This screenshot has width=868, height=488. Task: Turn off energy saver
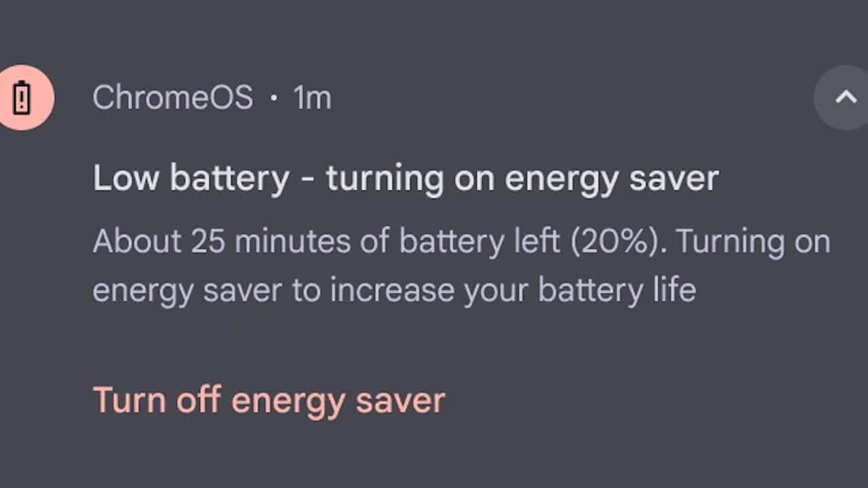[269, 400]
